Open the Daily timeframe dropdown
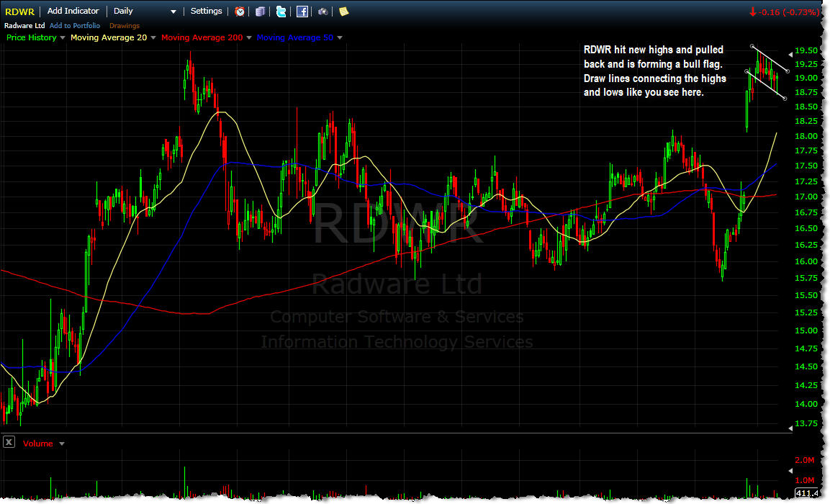This screenshot has height=504, width=830. pyautogui.click(x=145, y=11)
